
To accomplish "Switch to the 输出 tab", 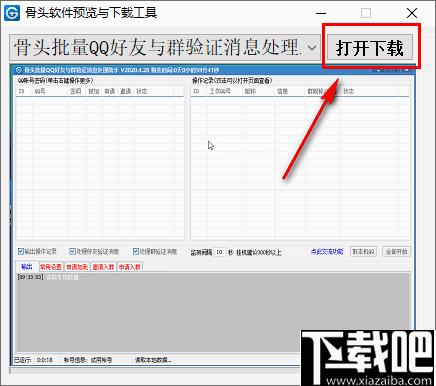I will pos(27,267).
